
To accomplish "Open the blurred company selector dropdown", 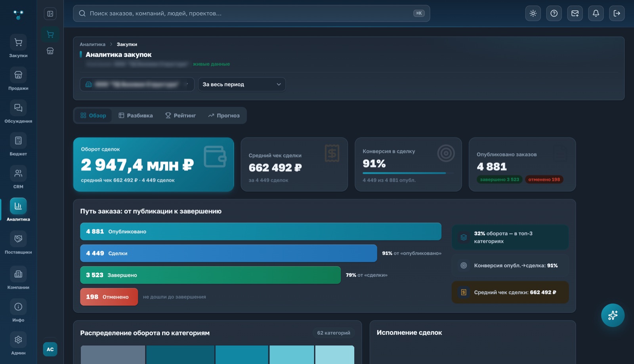I will click(137, 84).
